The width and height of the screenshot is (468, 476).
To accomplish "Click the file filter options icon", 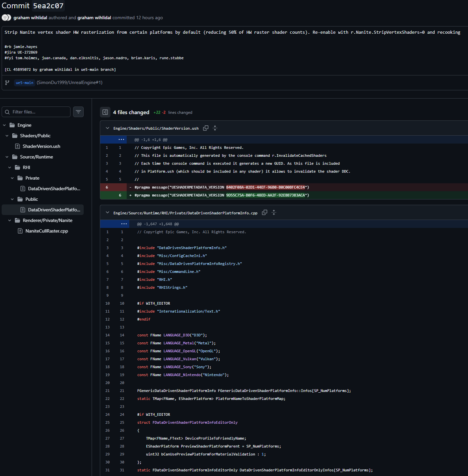I will [79, 112].
